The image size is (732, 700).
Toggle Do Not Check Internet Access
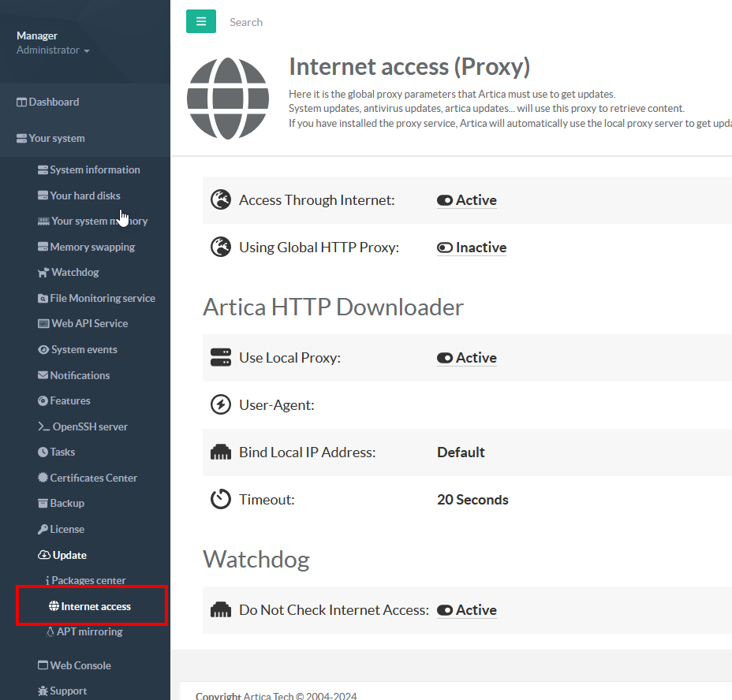click(445, 611)
